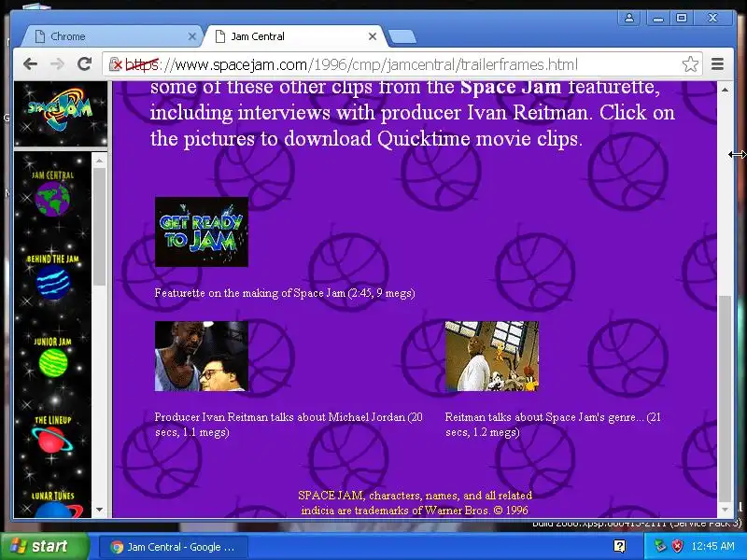Click the taskbar help question icon
The height and width of the screenshot is (560, 747).
(619, 546)
